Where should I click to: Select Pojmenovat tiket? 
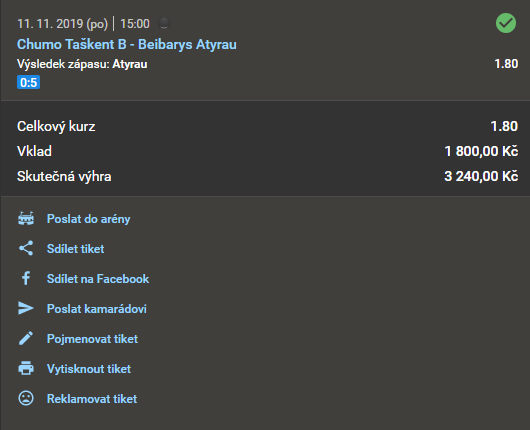coord(92,339)
